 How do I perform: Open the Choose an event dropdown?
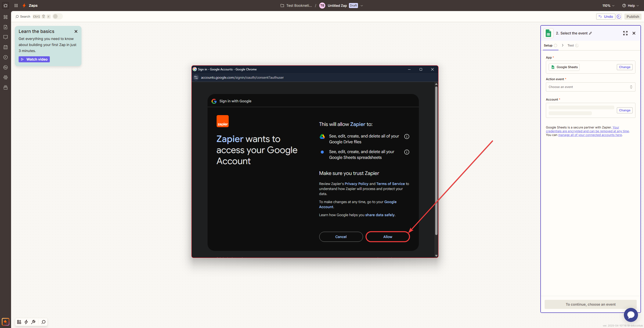point(590,87)
